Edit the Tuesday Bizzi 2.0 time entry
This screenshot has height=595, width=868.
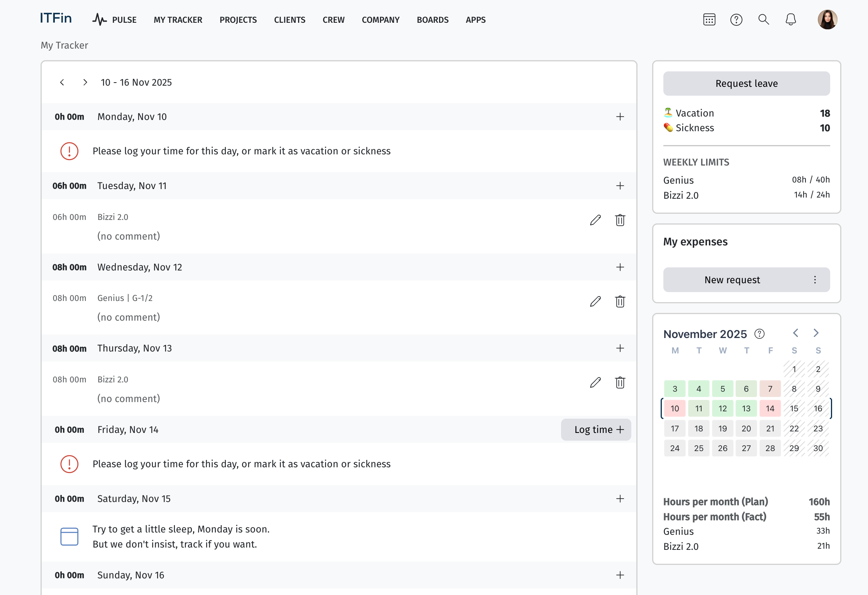(x=595, y=220)
